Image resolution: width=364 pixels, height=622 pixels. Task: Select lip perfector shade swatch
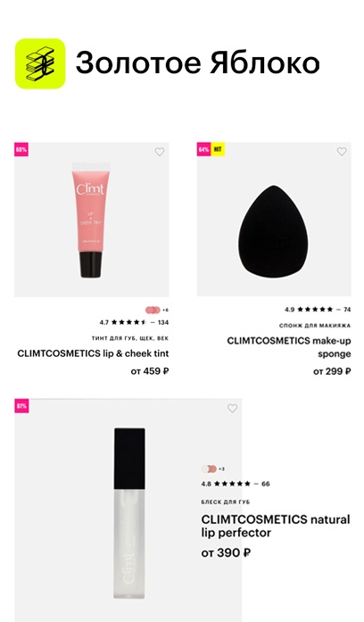coord(209,469)
